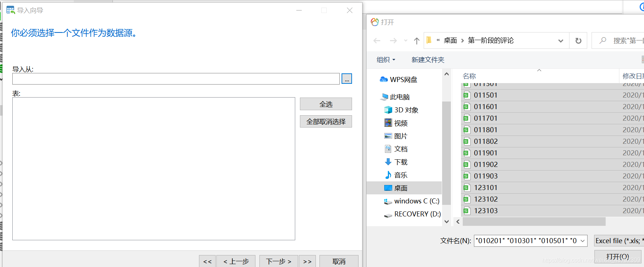Click the 打开(O) button

tap(618, 257)
